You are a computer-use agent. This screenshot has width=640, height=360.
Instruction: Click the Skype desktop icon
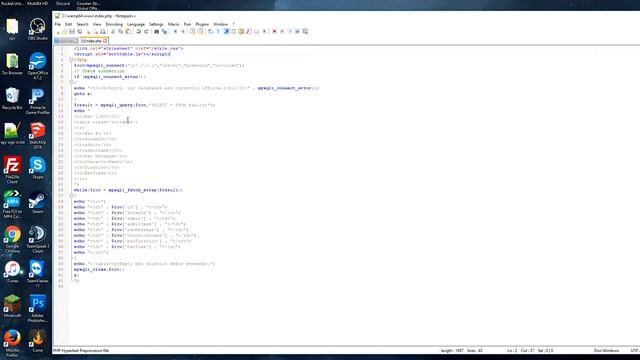click(x=38, y=168)
